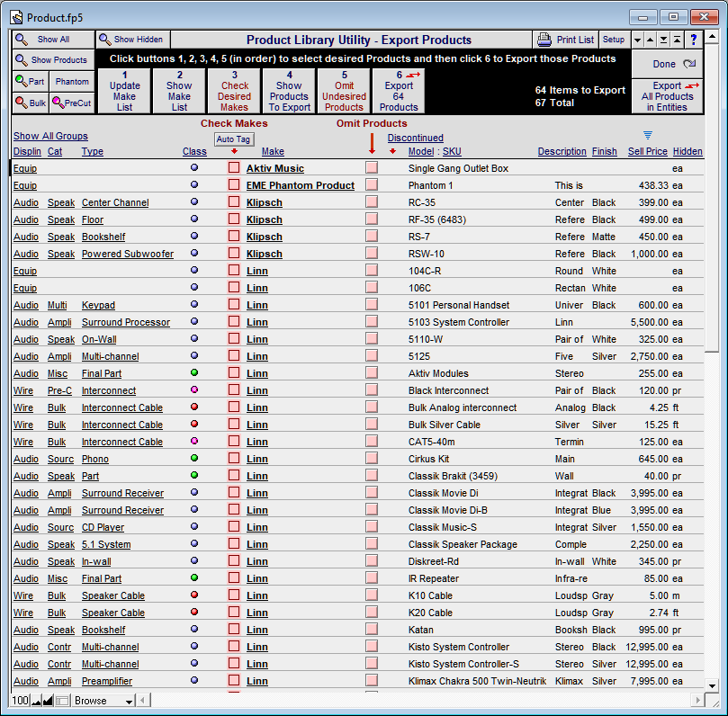The width and height of the screenshot is (728, 716).
Task: Click the zoom in mountain icon
Action: (x=48, y=701)
